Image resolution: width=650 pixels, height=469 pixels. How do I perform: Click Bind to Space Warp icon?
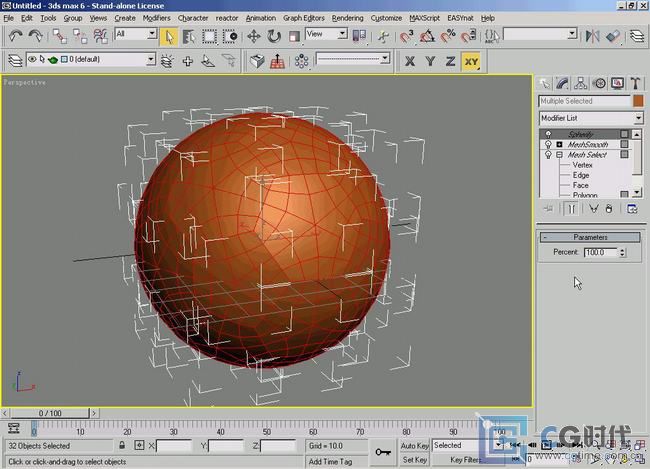tap(100, 36)
